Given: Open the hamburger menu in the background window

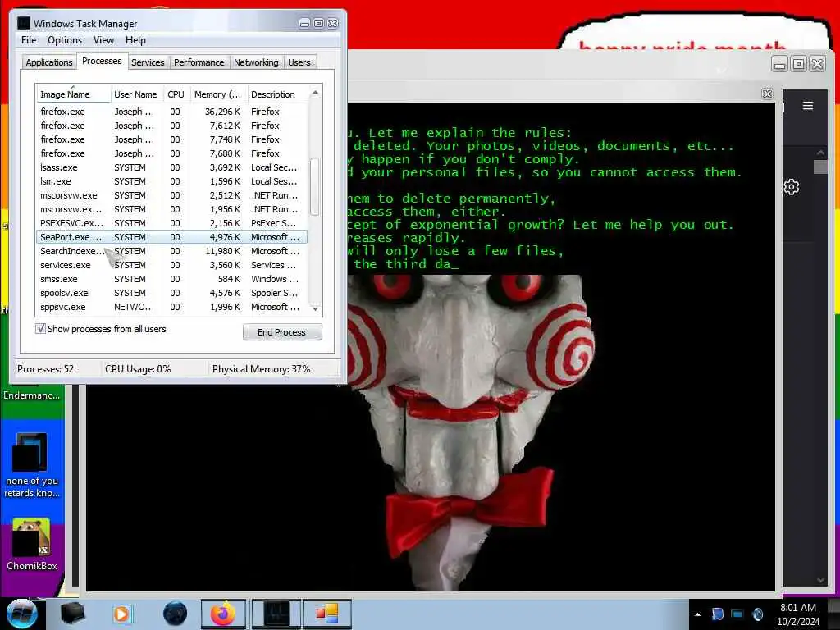Looking at the screenshot, I should 808,106.
